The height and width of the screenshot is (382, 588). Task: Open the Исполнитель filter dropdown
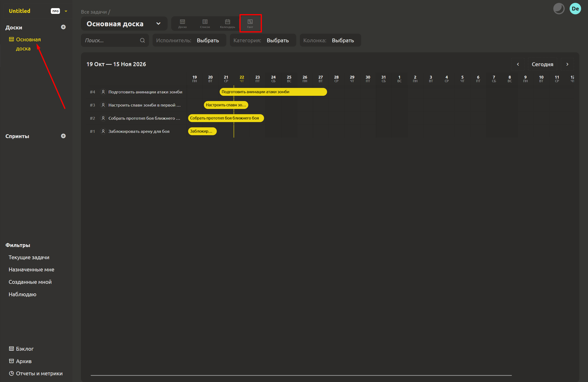tap(189, 40)
